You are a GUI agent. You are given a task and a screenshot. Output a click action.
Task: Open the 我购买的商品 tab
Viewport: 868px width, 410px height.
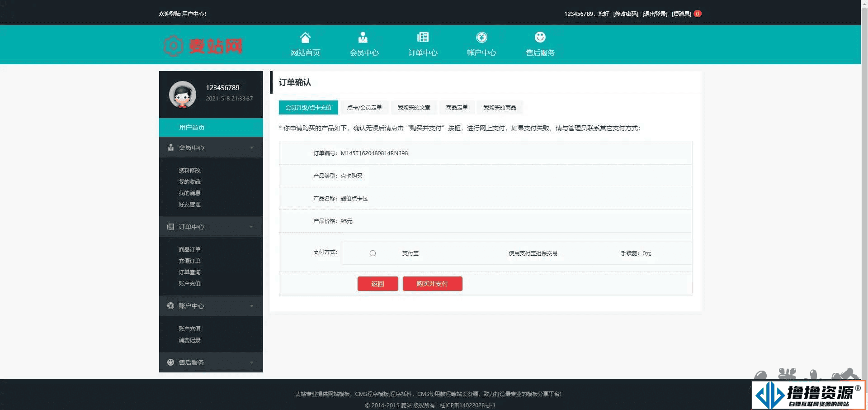pyautogui.click(x=500, y=107)
